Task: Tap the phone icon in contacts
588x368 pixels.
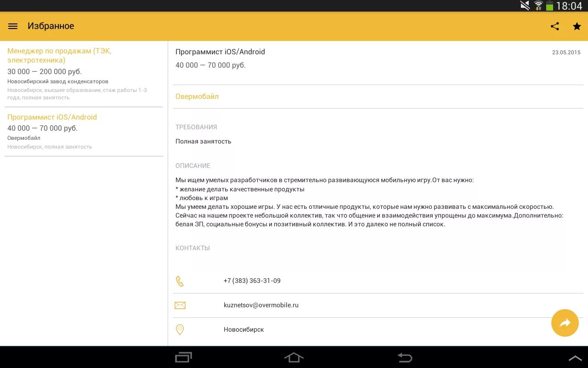Action: pos(180,281)
